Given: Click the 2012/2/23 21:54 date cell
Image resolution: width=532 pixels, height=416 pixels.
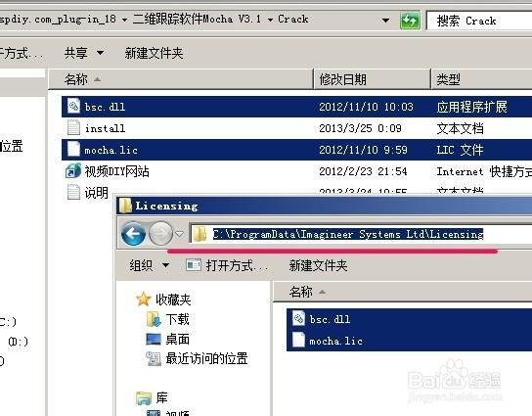Looking at the screenshot, I should pyautogui.click(x=363, y=171).
